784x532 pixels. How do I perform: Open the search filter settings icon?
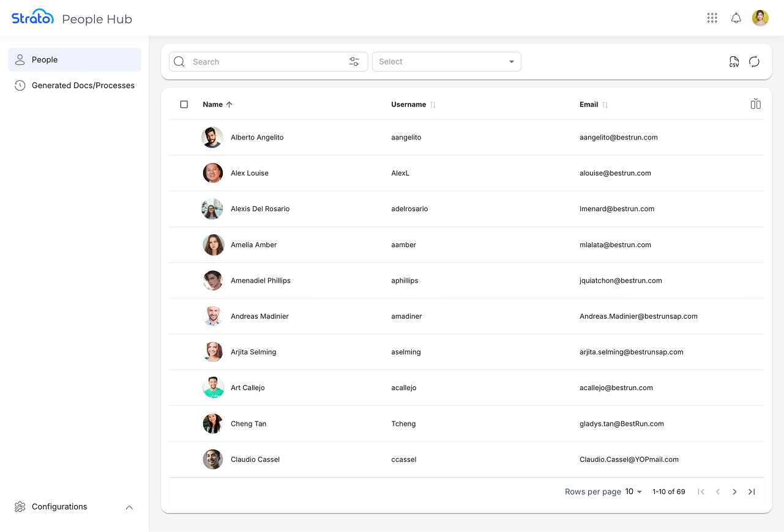354,62
